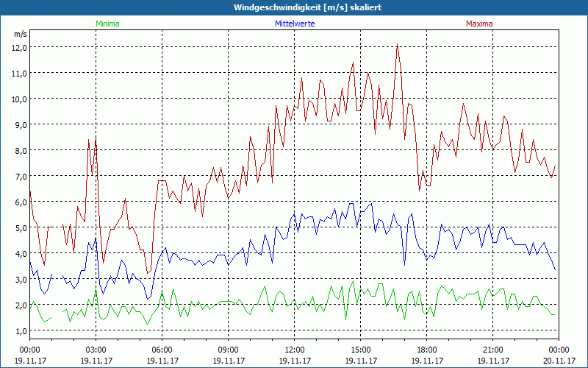The width and height of the screenshot is (588, 368).
Task: Click the '18:00' time axis label
Action: 427,350
